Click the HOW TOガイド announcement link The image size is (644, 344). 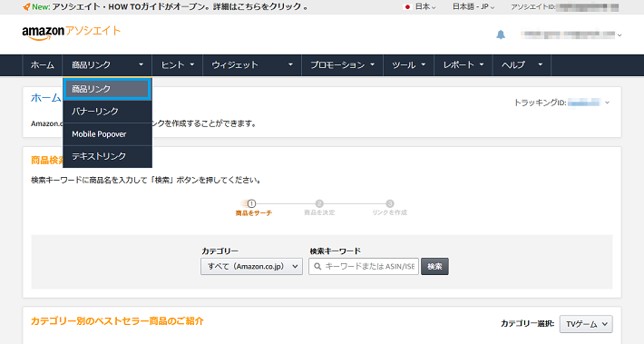tap(181, 7)
